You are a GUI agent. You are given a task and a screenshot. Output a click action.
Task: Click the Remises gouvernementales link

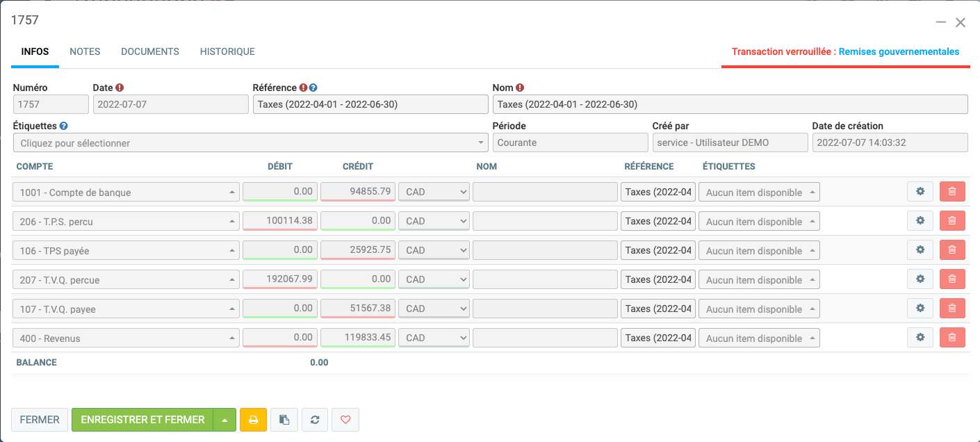pyautogui.click(x=899, y=51)
